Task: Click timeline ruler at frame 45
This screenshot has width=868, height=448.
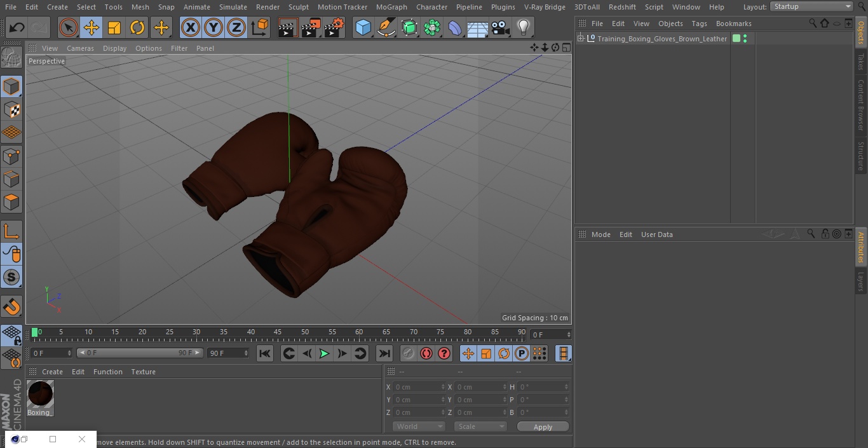Action: (x=278, y=332)
